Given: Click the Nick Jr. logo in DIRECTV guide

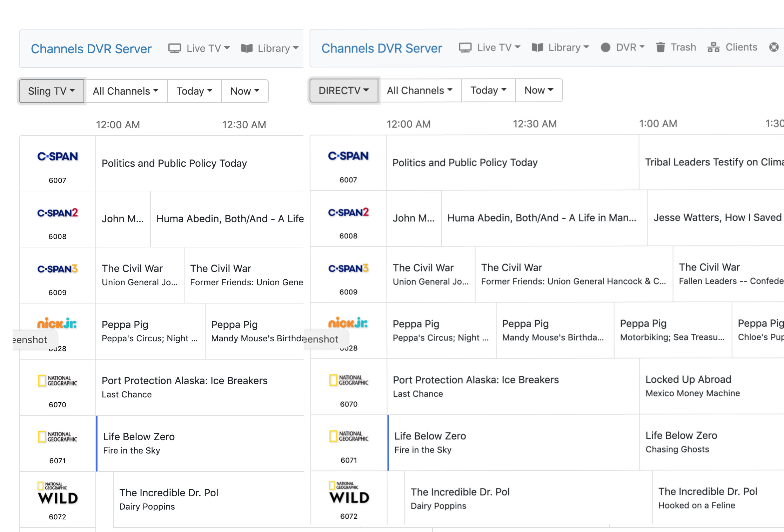Looking at the screenshot, I should coord(348,323).
